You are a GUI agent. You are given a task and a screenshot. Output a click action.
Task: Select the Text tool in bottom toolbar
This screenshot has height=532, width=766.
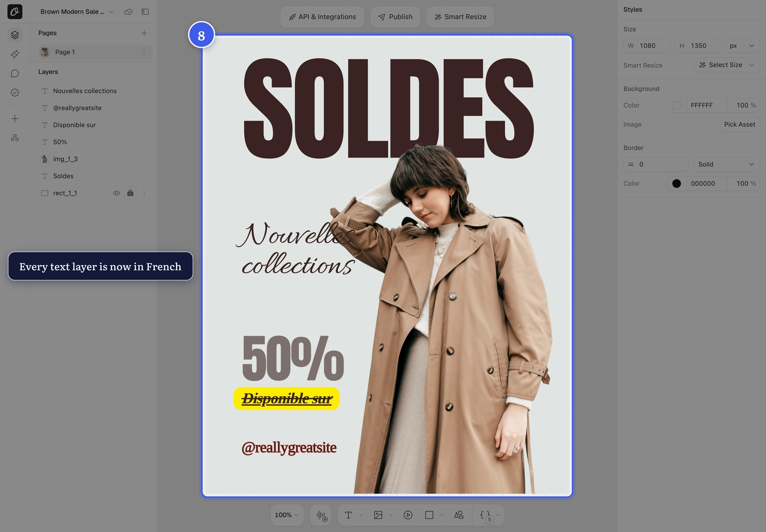point(348,515)
